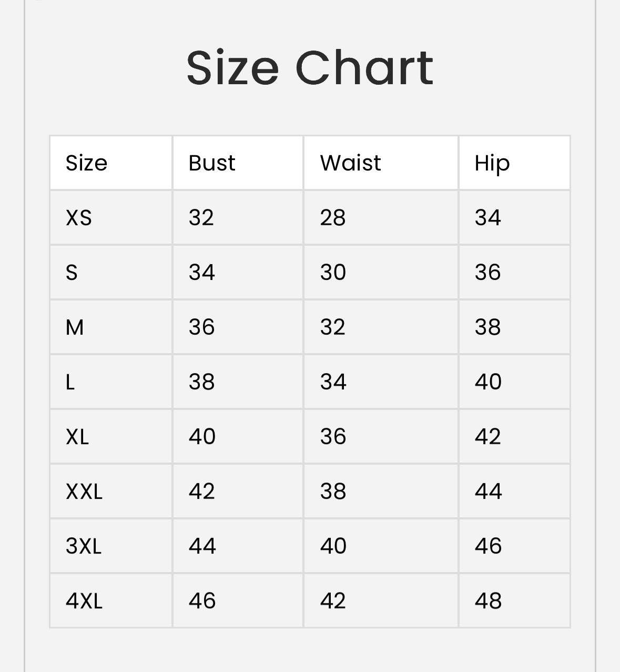Click the Size column header
Screen dimensions: 620x672
pos(86,163)
